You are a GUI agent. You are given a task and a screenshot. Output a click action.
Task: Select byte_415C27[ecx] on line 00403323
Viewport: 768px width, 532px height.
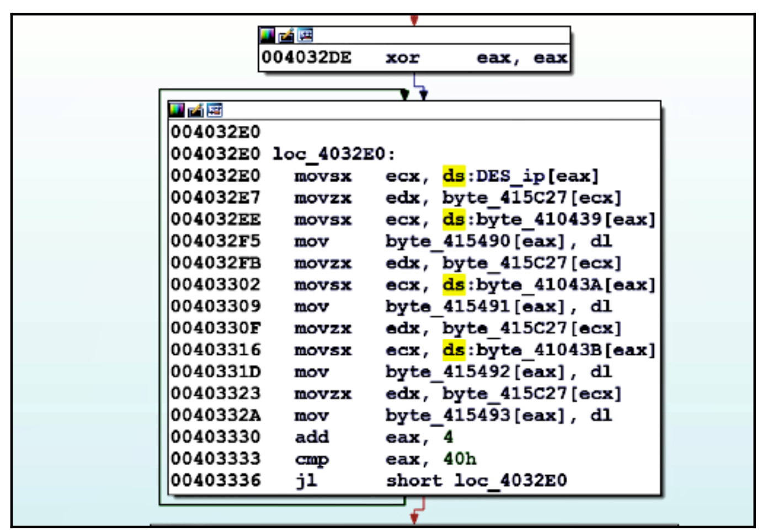pyautogui.click(x=532, y=393)
